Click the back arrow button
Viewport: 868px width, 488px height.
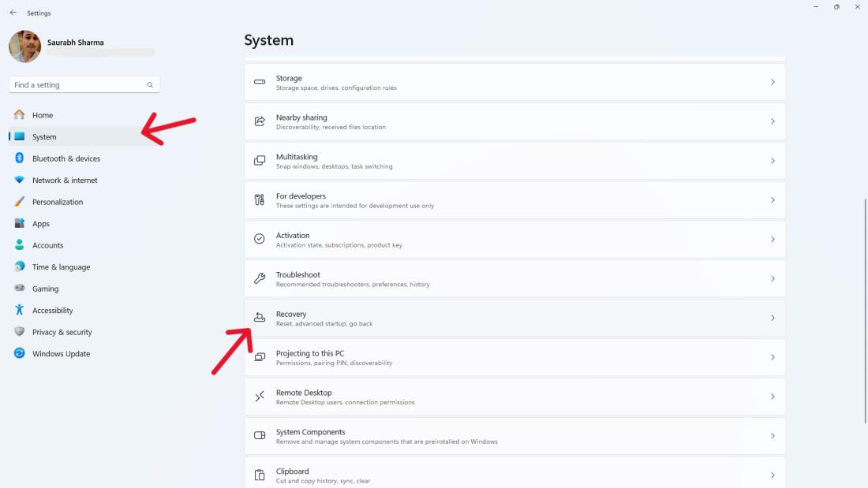tap(13, 13)
